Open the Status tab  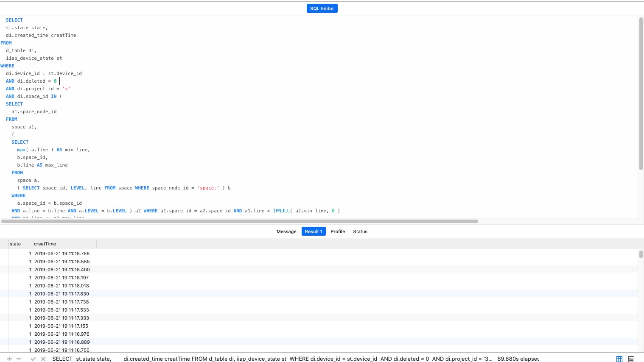[x=360, y=231]
